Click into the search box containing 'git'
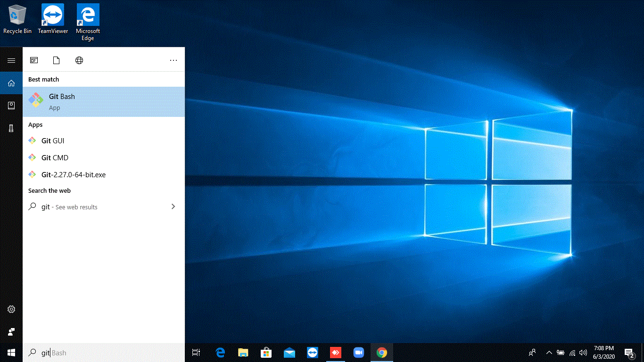 tap(104, 353)
